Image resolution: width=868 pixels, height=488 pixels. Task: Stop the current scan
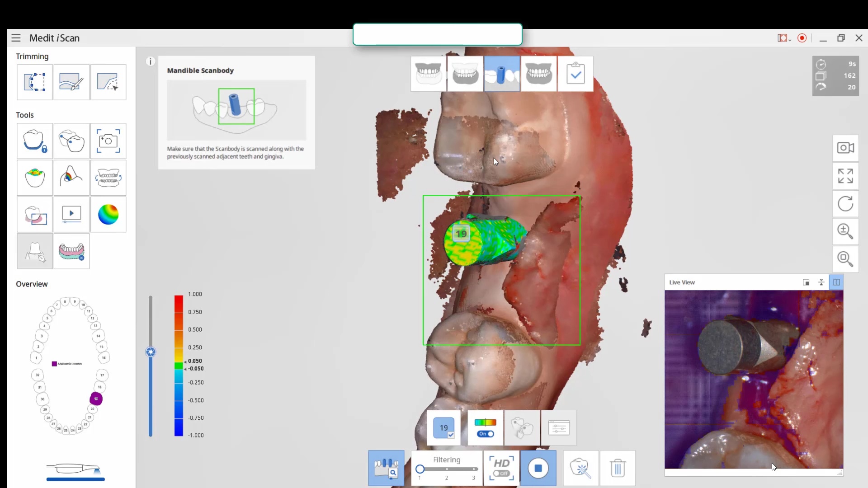coord(538,468)
